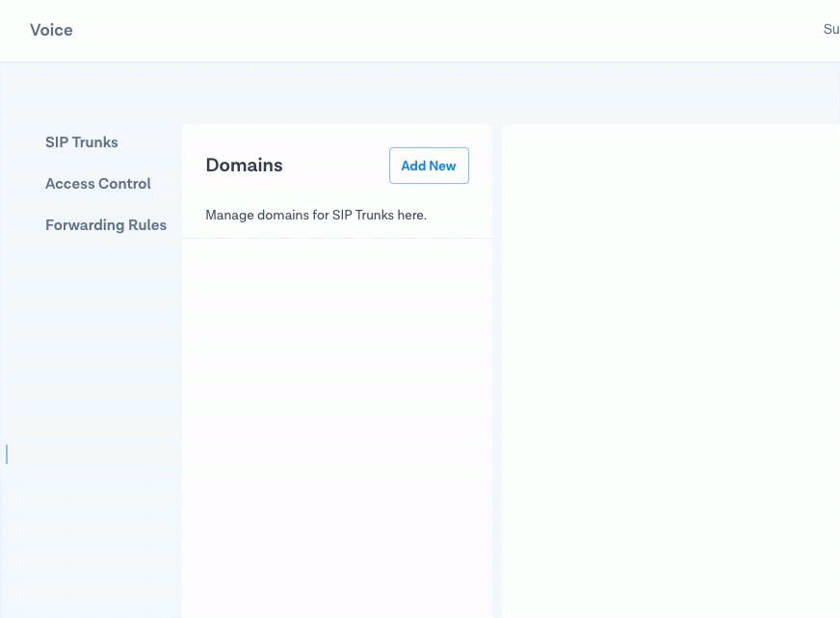This screenshot has height=618, width=840.
Task: Click the divider line below domains description
Action: (x=336, y=238)
